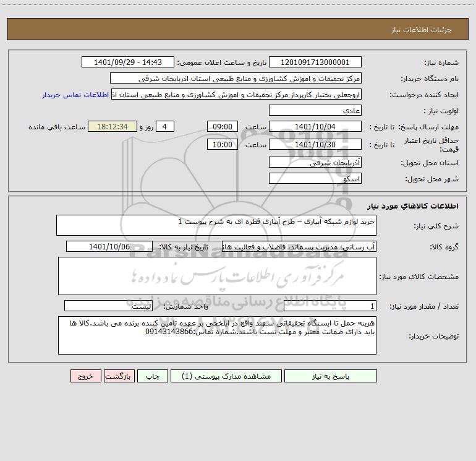Image resolution: width=476 pixels, height=461 pixels.
Task: Click the چاپ print button
Action: 153,376
